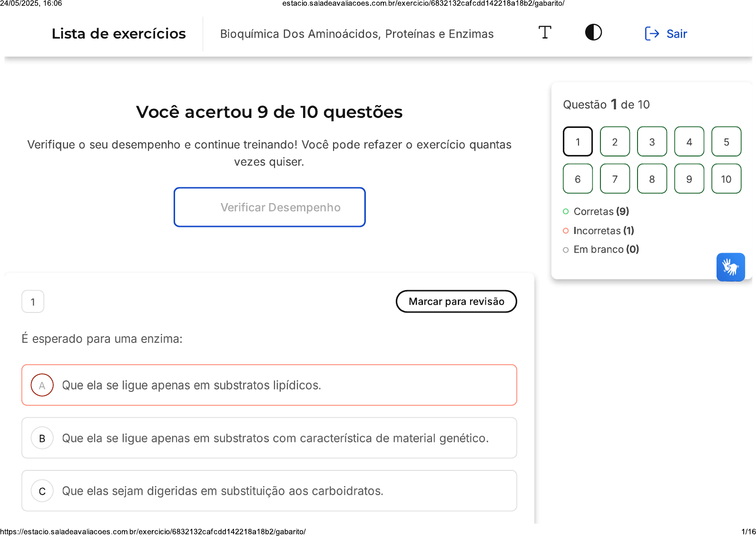Toggle the high contrast mode icon

(593, 33)
